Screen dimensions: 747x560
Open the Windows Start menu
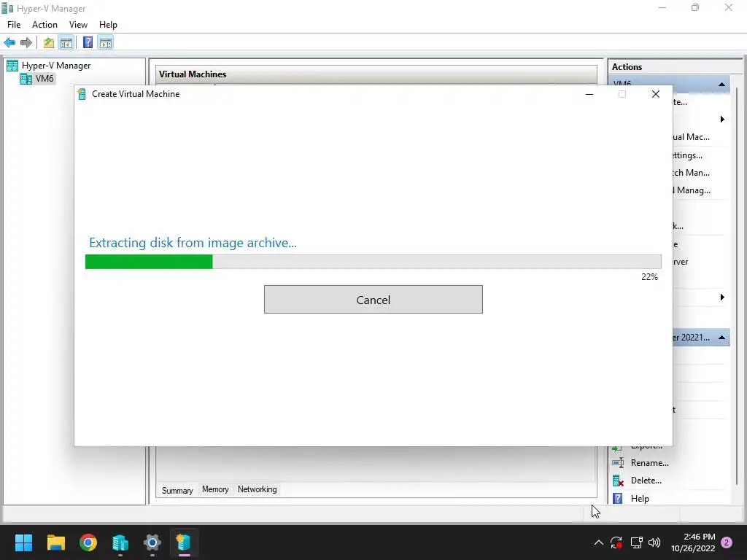23,542
